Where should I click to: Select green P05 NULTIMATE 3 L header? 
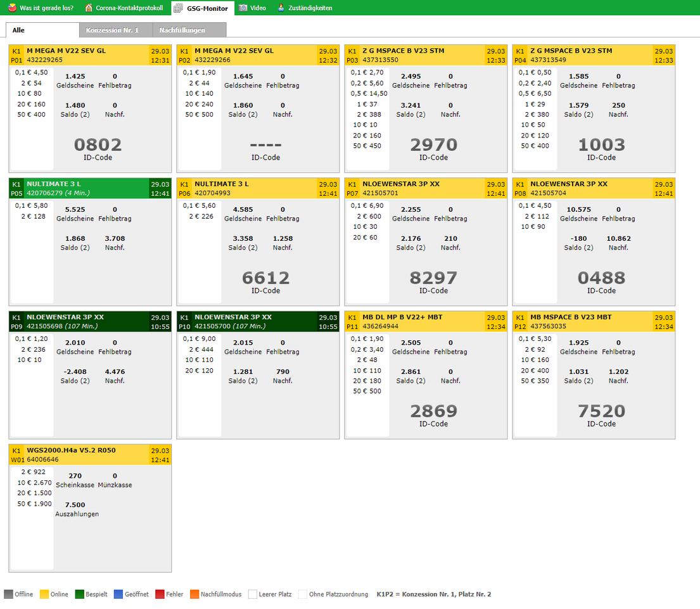[x=90, y=188]
